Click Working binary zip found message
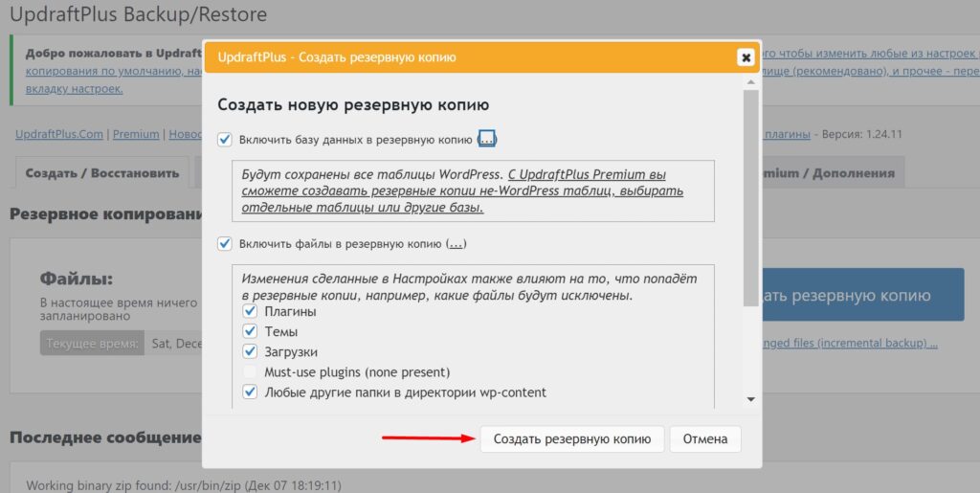 [x=184, y=485]
